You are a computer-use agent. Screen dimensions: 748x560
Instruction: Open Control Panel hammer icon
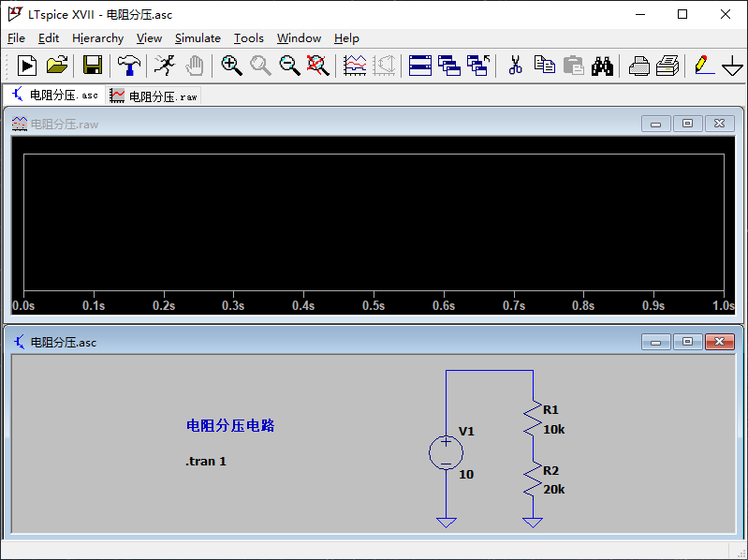pos(129,66)
